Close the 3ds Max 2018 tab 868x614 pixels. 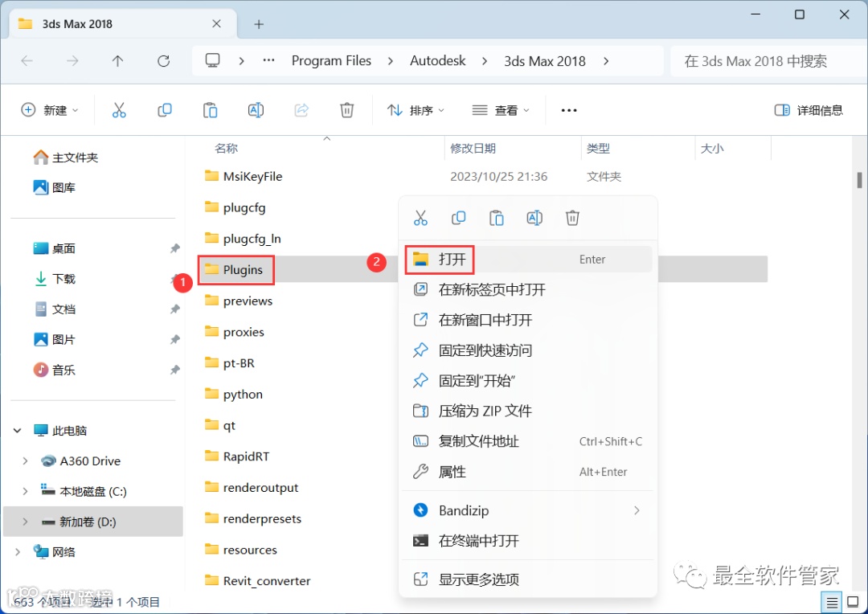[x=216, y=24]
